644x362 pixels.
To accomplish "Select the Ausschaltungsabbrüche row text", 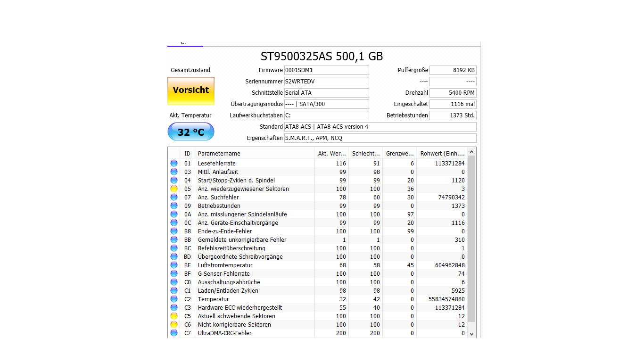I will tap(229, 282).
